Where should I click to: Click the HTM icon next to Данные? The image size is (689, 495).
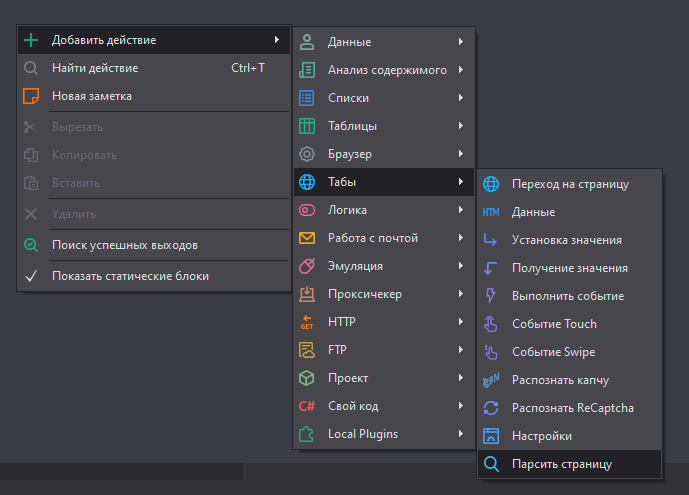(491, 212)
